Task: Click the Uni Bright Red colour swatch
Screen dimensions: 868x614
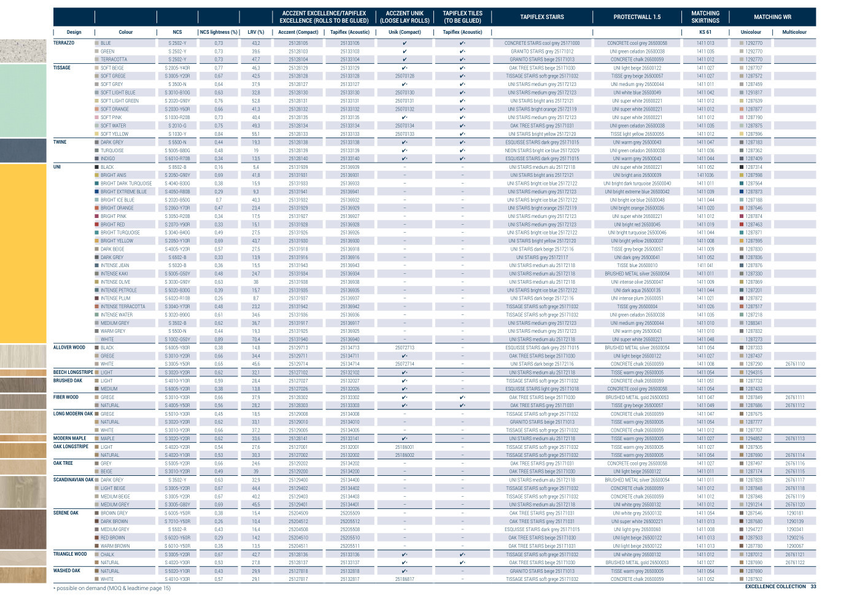Action: coord(97,225)
